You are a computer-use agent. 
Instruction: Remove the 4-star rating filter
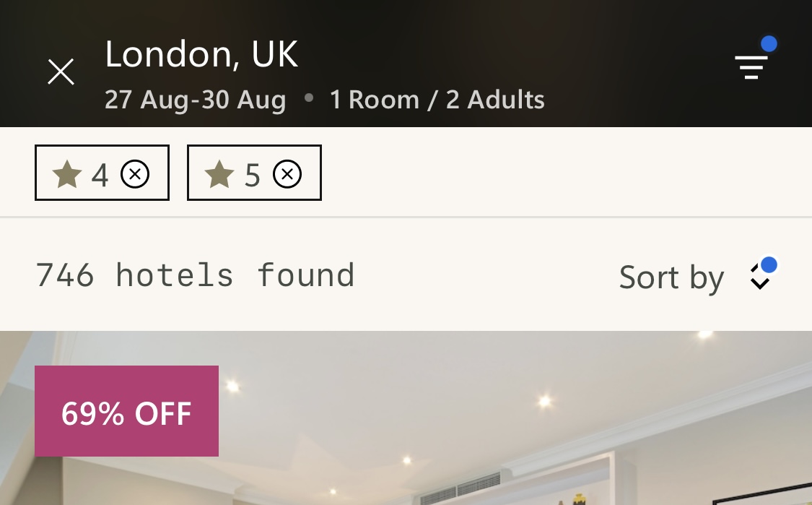pos(135,174)
